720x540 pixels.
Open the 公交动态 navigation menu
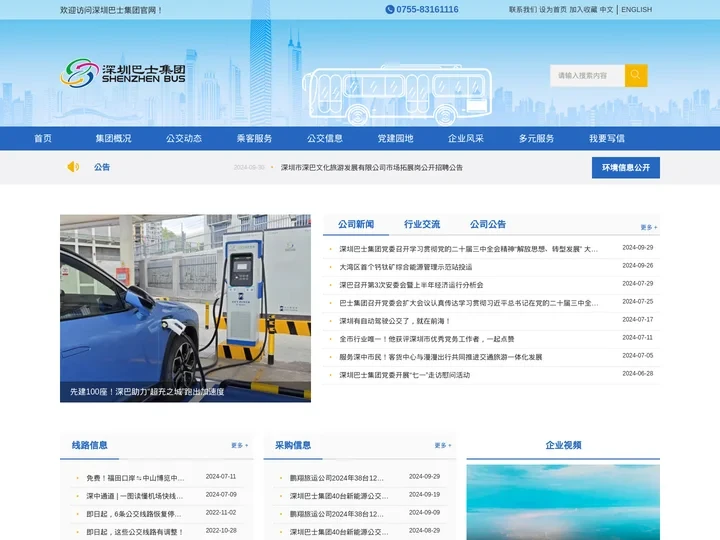click(184, 138)
